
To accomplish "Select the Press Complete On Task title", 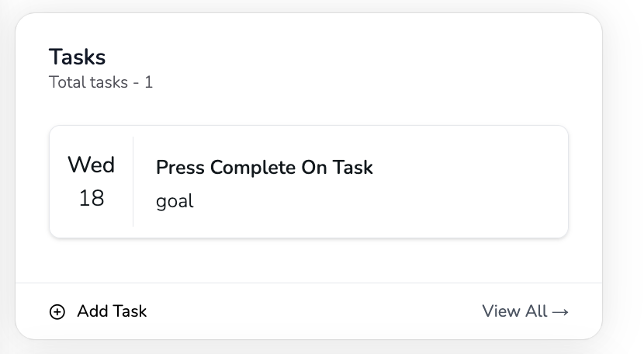I will 264,167.
